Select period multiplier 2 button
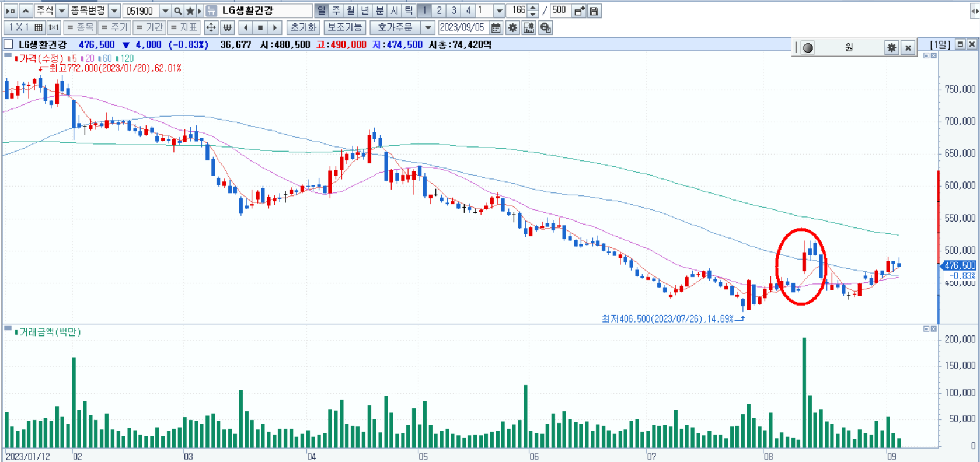 click(x=439, y=10)
